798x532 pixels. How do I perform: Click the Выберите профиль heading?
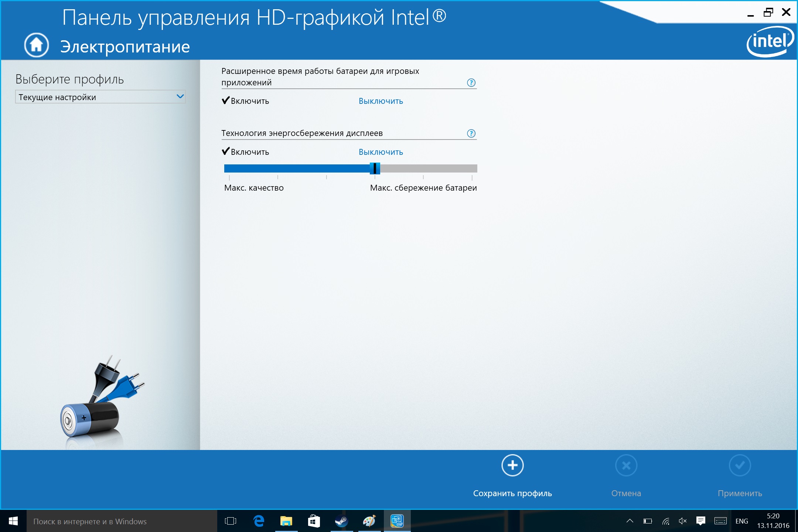[69, 79]
